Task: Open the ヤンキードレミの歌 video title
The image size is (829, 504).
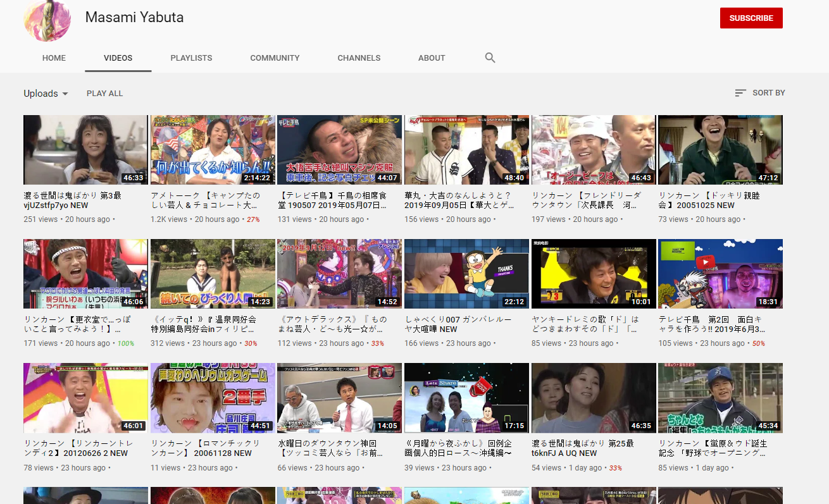Action: [586, 324]
